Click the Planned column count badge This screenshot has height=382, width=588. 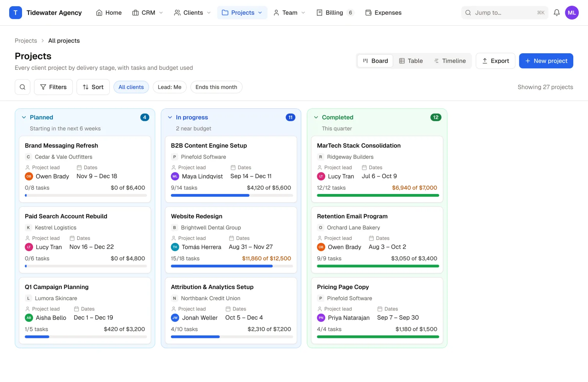pyautogui.click(x=145, y=118)
